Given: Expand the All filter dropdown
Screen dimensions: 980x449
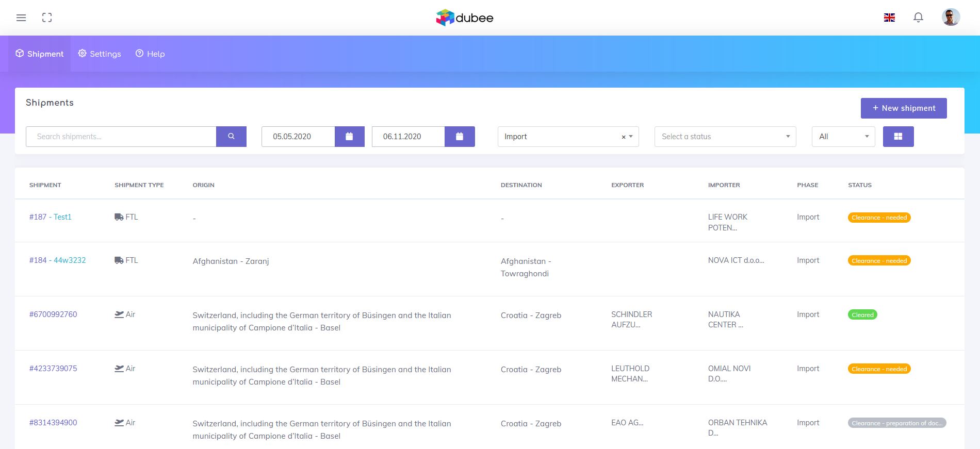Looking at the screenshot, I should coord(843,137).
